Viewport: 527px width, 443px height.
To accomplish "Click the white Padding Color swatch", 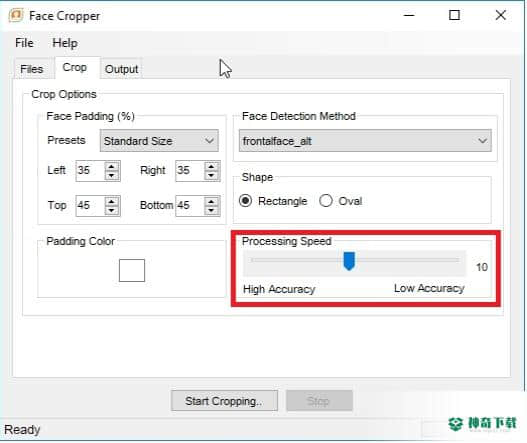I will click(132, 271).
